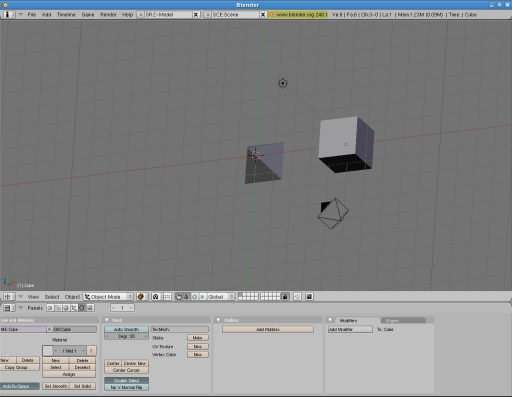
Task: Open the Add Modifier dropdown
Action: [350, 329]
